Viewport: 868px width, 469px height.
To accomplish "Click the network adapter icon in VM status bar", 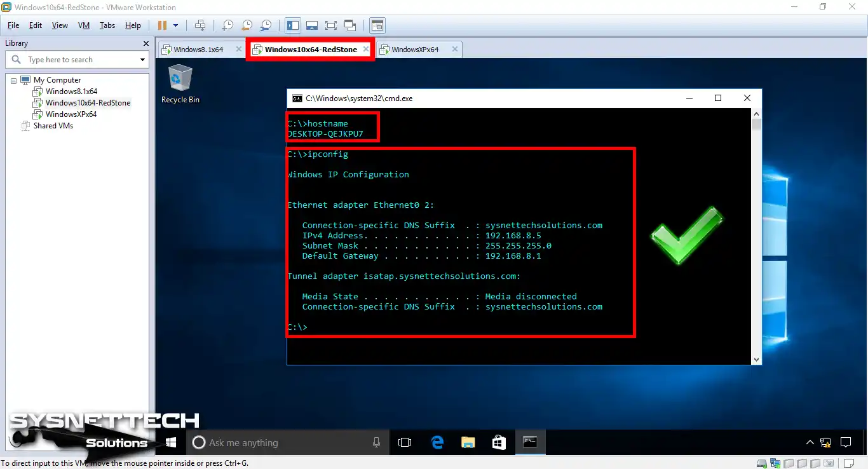I will coord(775,463).
